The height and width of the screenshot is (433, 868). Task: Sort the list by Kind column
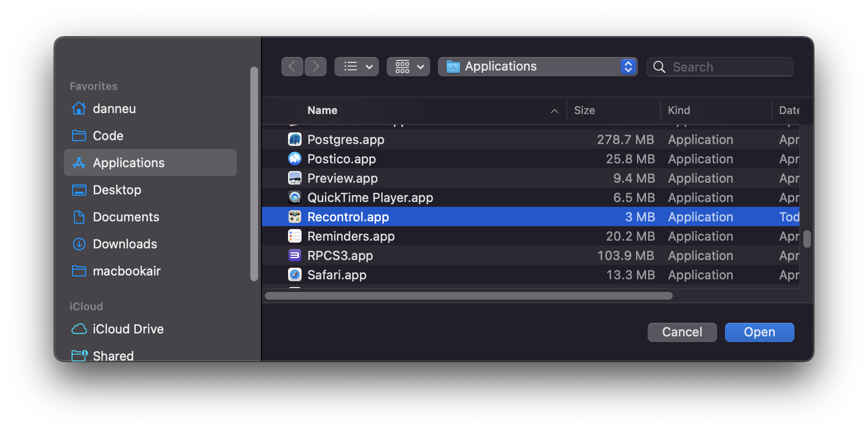pos(679,110)
